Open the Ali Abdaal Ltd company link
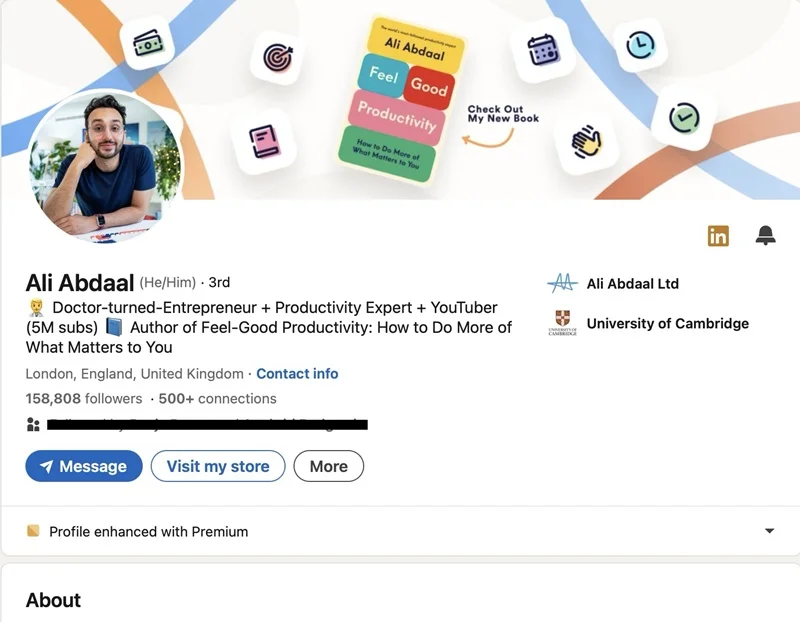 point(633,283)
